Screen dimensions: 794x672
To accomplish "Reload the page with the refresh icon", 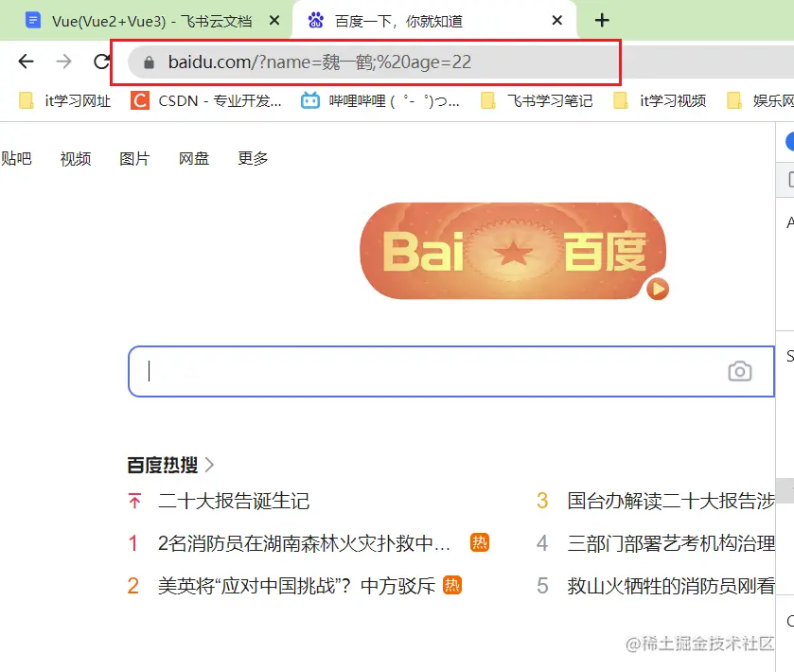I will pyautogui.click(x=102, y=62).
